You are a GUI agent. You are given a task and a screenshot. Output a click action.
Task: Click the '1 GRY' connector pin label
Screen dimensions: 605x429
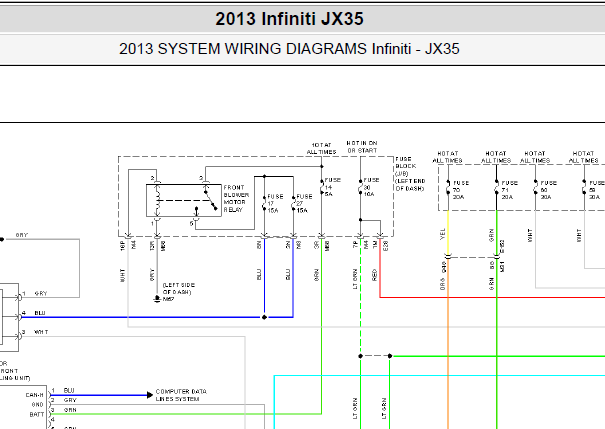[x=34, y=294]
